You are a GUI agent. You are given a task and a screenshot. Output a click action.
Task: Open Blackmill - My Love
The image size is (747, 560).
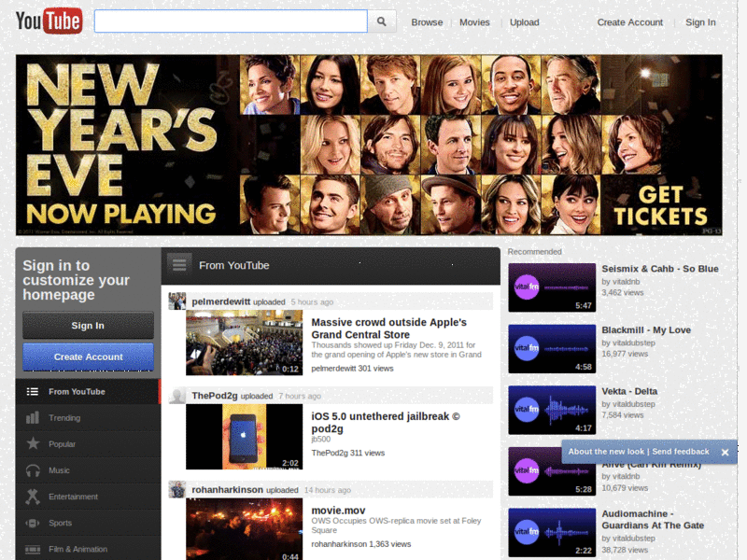tap(646, 330)
